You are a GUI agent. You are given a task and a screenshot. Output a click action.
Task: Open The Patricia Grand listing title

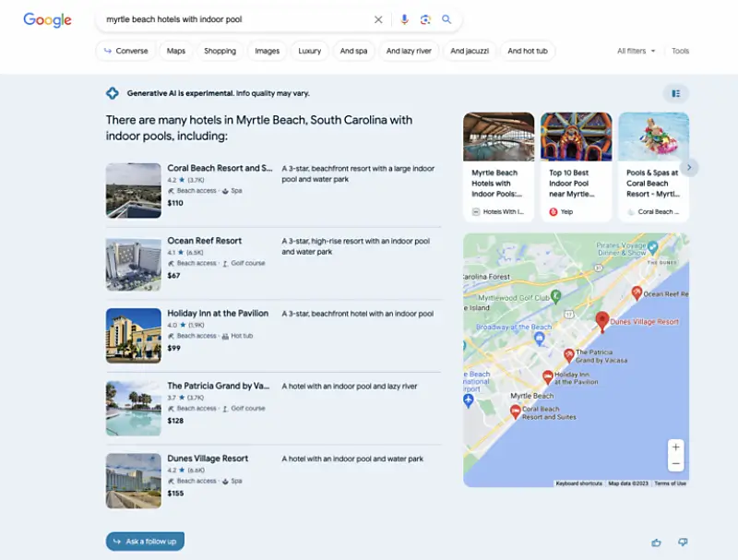219,386
